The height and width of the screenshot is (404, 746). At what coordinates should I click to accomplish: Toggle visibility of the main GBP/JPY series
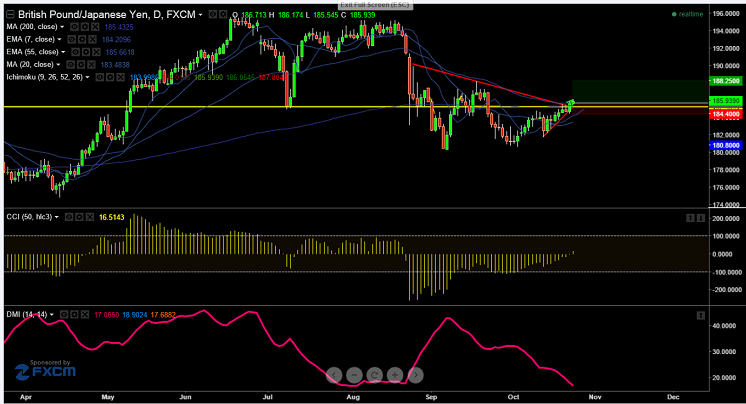[x=212, y=15]
